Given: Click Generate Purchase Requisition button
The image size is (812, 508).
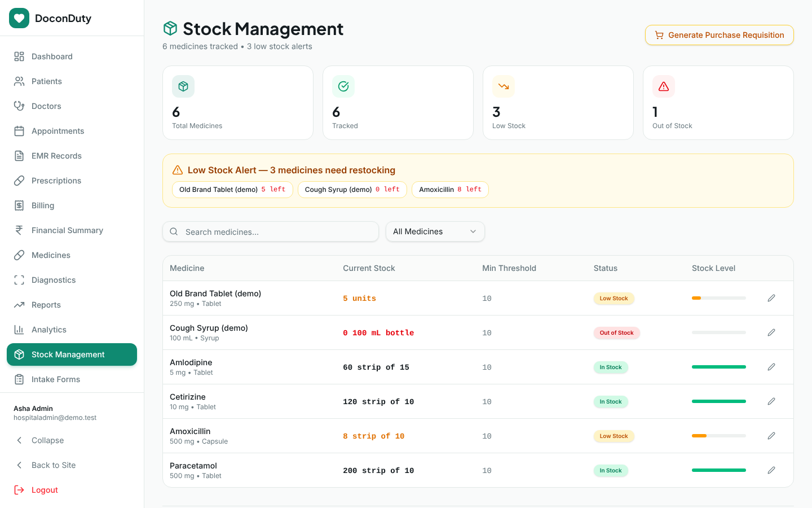Looking at the screenshot, I should coord(720,35).
